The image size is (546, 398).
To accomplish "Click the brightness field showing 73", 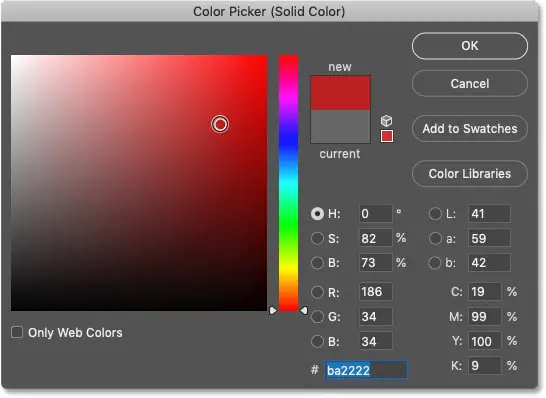I will coord(375,263).
